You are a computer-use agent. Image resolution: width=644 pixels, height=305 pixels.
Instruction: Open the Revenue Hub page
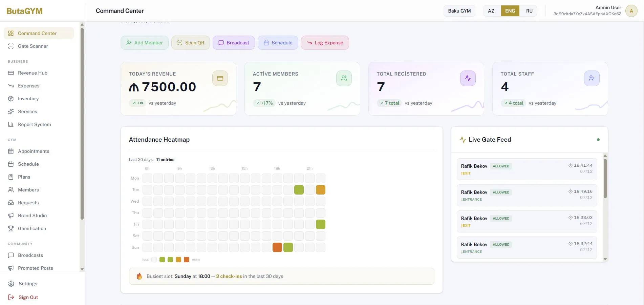(x=39, y=73)
